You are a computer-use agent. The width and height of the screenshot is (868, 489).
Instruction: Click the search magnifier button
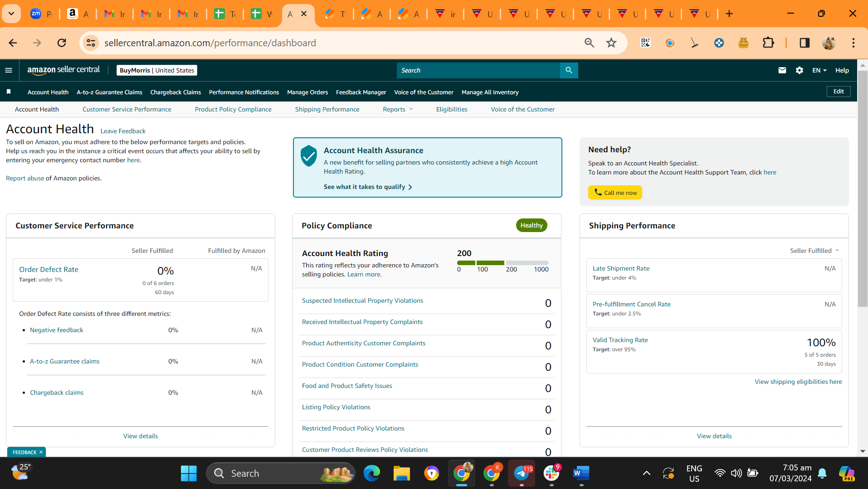click(x=569, y=70)
